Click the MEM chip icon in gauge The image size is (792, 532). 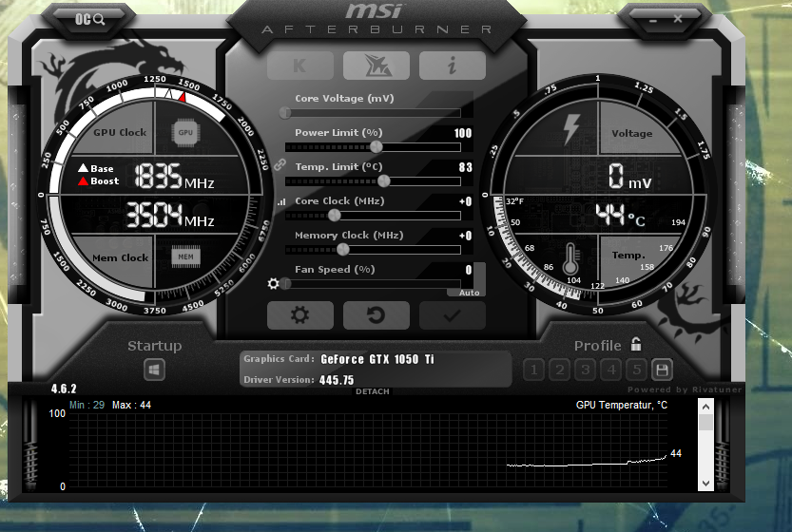(x=185, y=256)
